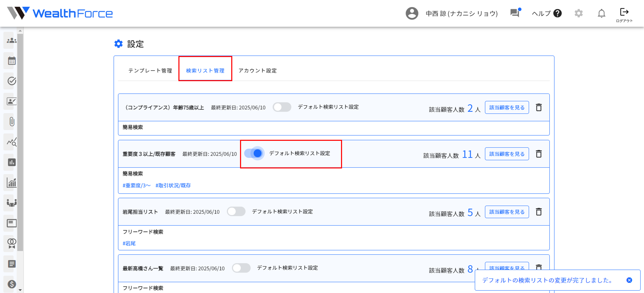The image size is (644, 293).
Task: Enable default toggle for 最新高橋さん一覧
Action: pos(241,268)
